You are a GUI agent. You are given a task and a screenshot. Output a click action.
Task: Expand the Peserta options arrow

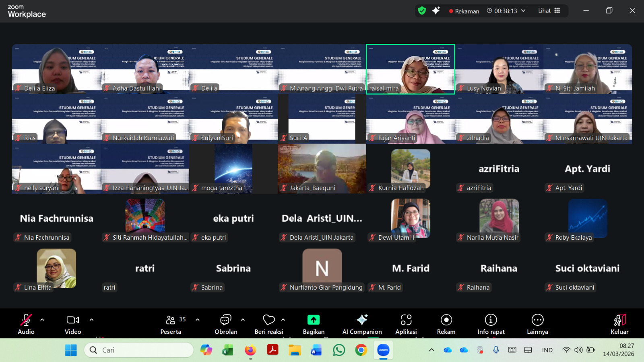coord(197,320)
